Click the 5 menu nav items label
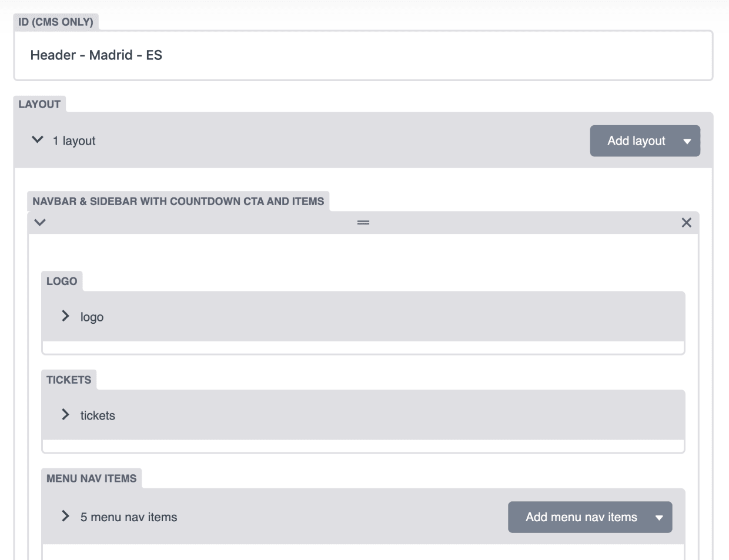Screen dimensions: 729x560 (129, 517)
